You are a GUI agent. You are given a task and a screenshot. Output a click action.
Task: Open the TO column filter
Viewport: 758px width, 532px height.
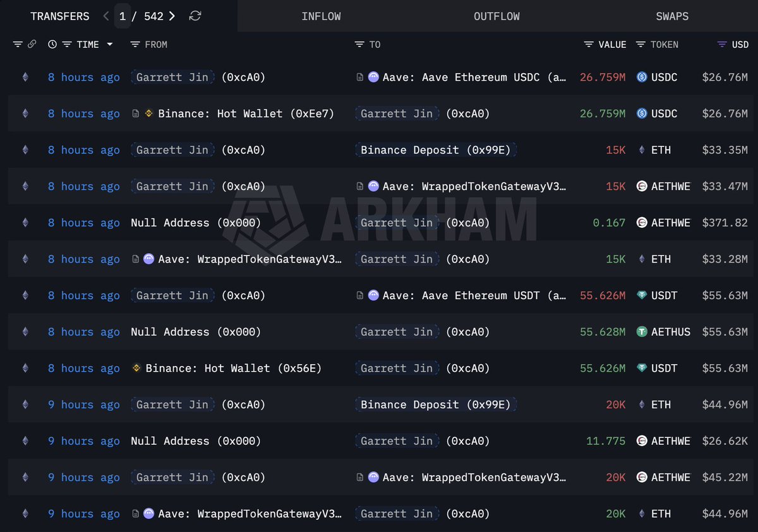point(359,44)
